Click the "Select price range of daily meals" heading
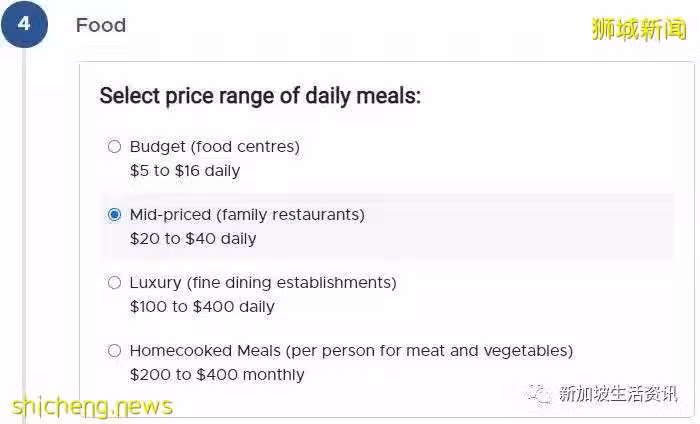 (x=260, y=96)
